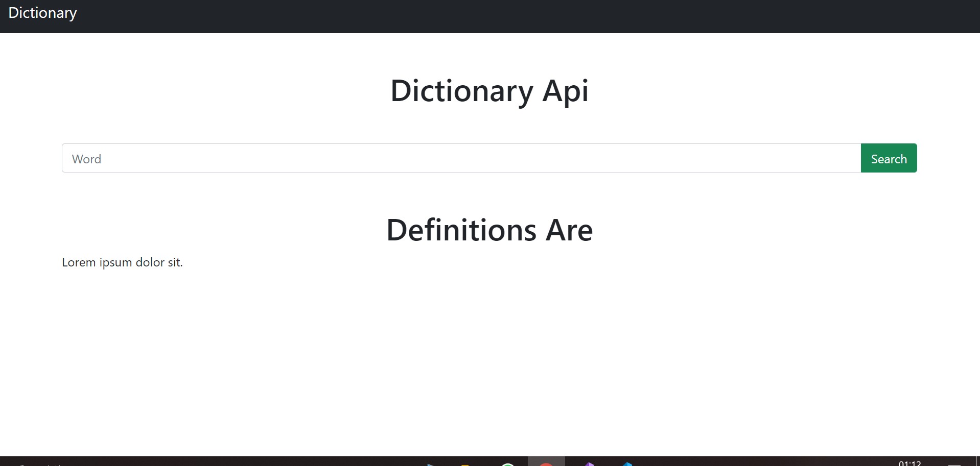Click the Dictionary navbar brand link
980x466 pixels.
click(42, 13)
